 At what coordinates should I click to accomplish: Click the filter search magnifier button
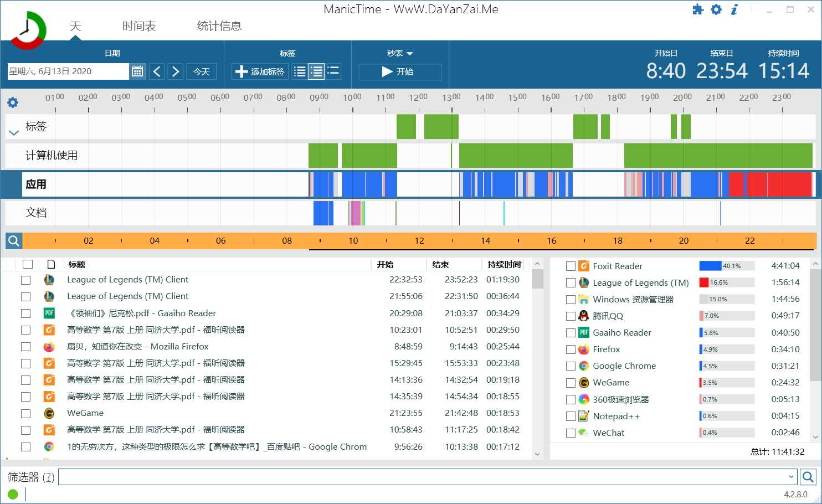(808, 477)
